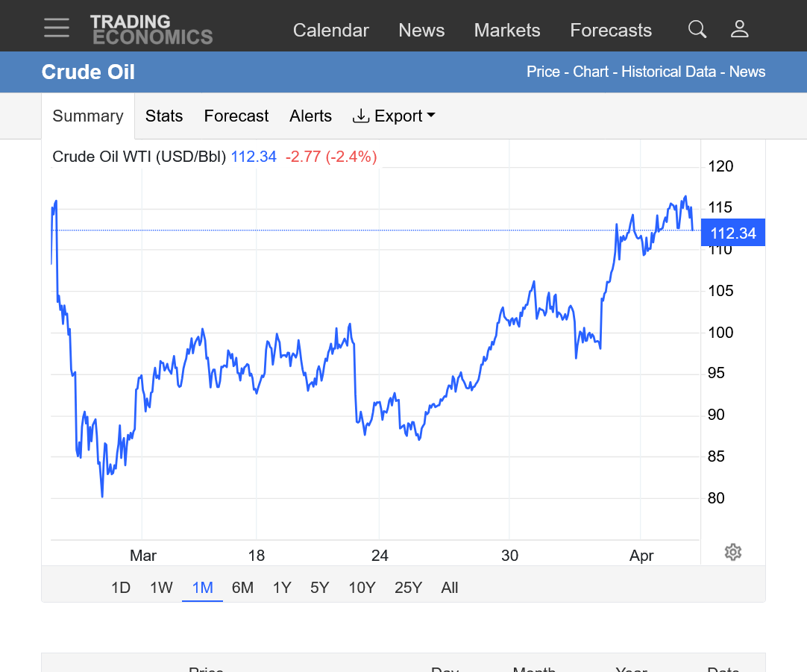Click the Historical Data header link
807x672 pixels.
click(x=669, y=72)
